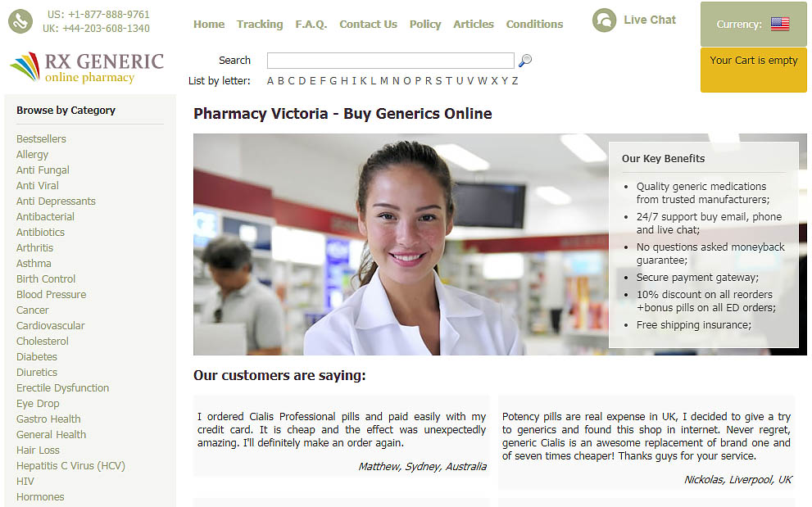Select the Blood Pressure category
Screen dimensions: 812x507
point(52,295)
